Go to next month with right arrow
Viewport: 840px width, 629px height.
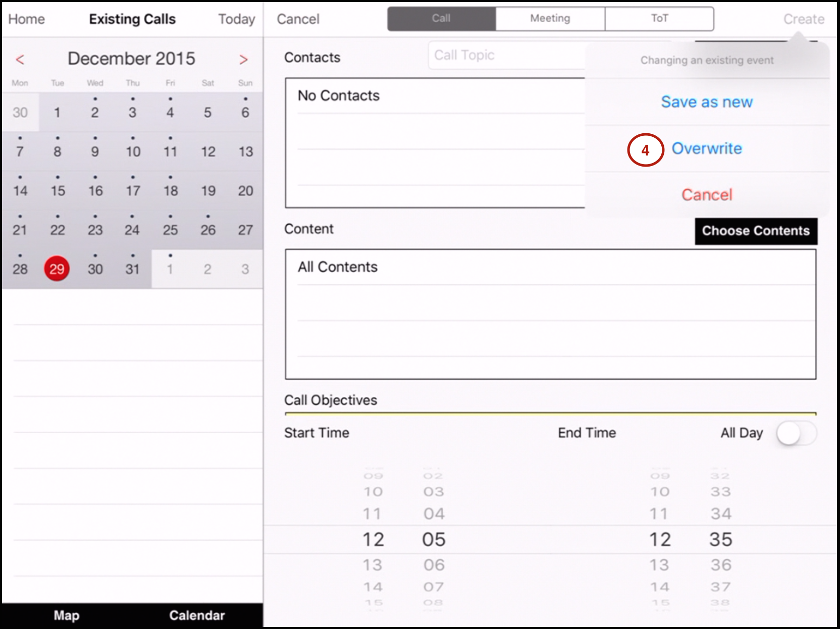coord(243,60)
